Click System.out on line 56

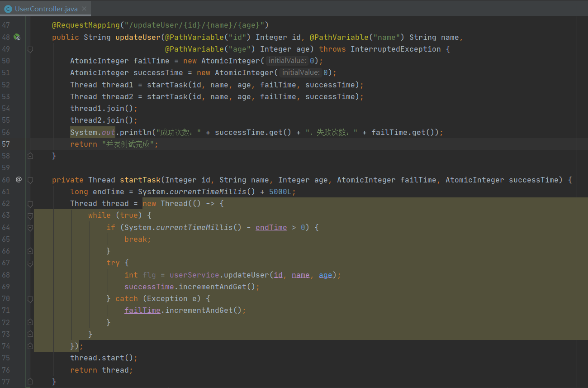(93, 132)
